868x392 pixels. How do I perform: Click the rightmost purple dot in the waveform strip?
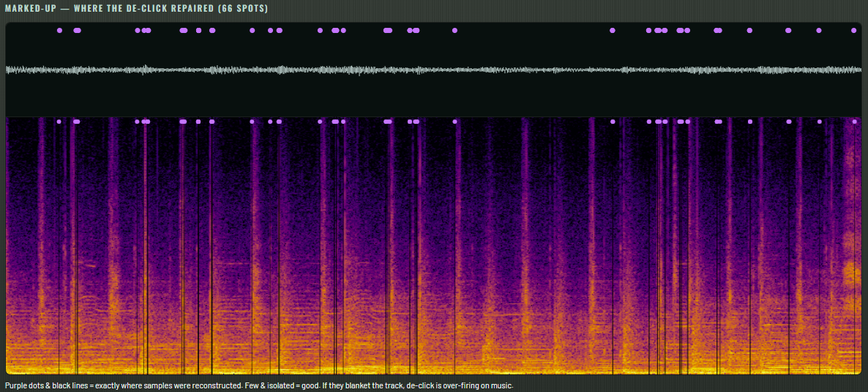[x=853, y=31]
